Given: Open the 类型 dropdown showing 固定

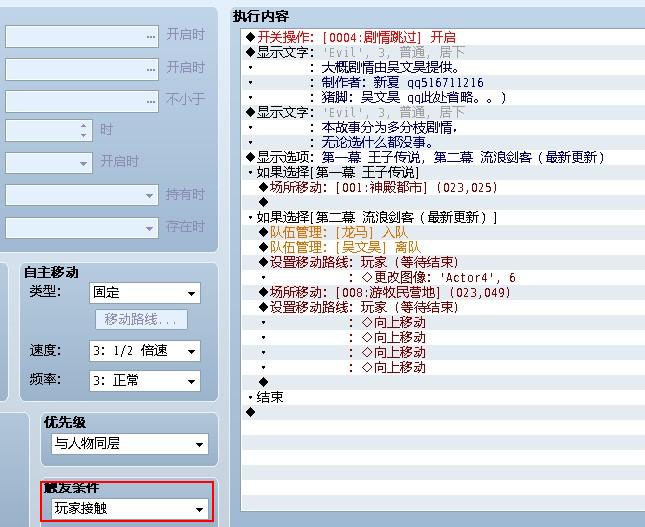Looking at the screenshot, I should 145,293.
